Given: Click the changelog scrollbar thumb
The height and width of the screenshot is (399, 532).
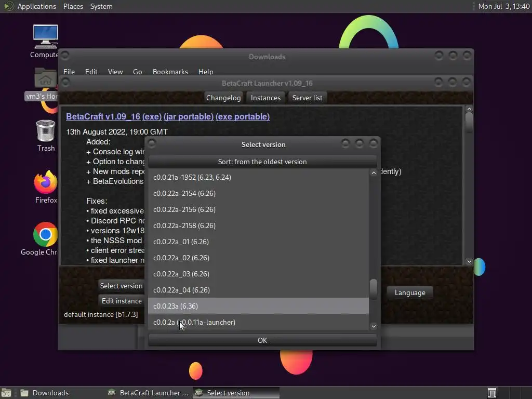Looking at the screenshot, I should click(x=469, y=123).
